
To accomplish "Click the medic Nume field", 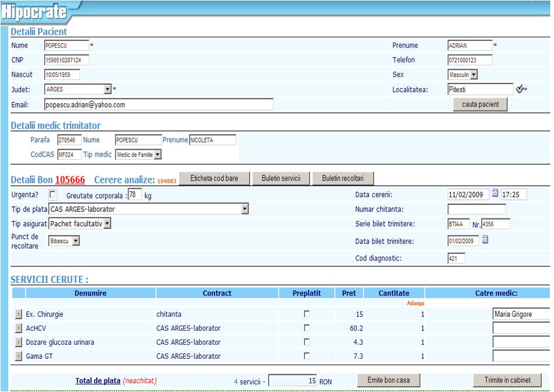I will tap(138, 140).
